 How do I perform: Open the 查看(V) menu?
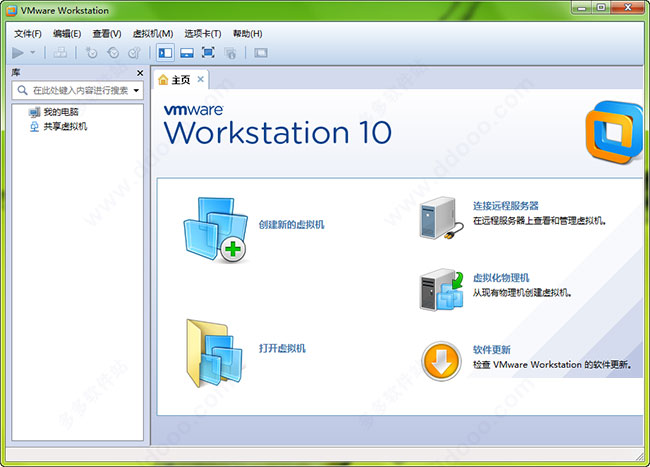[107, 34]
